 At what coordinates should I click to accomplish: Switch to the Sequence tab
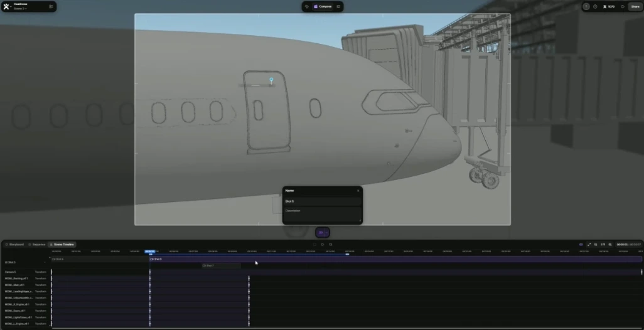pyautogui.click(x=37, y=245)
